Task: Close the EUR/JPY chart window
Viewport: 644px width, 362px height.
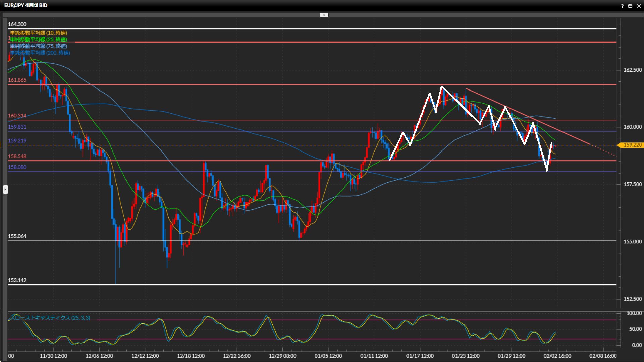Action: (x=638, y=6)
